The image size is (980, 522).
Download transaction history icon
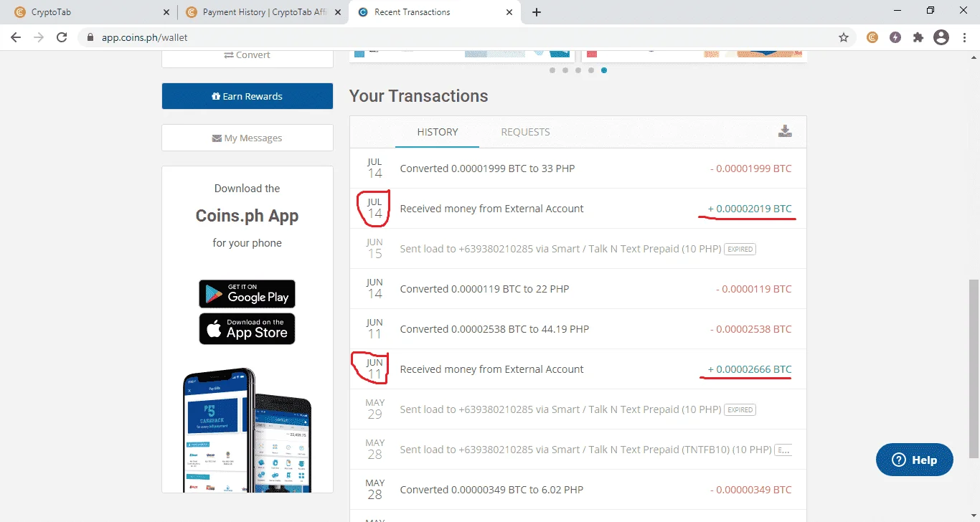pos(785,131)
